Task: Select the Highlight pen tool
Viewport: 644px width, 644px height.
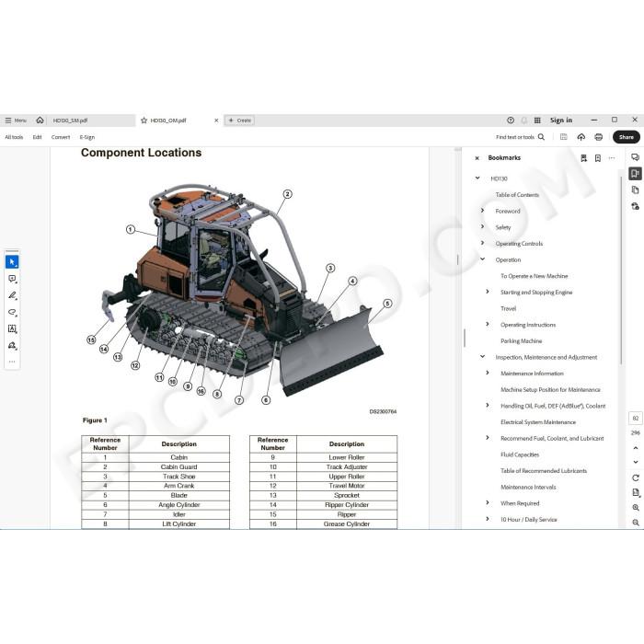Action: click(12, 295)
